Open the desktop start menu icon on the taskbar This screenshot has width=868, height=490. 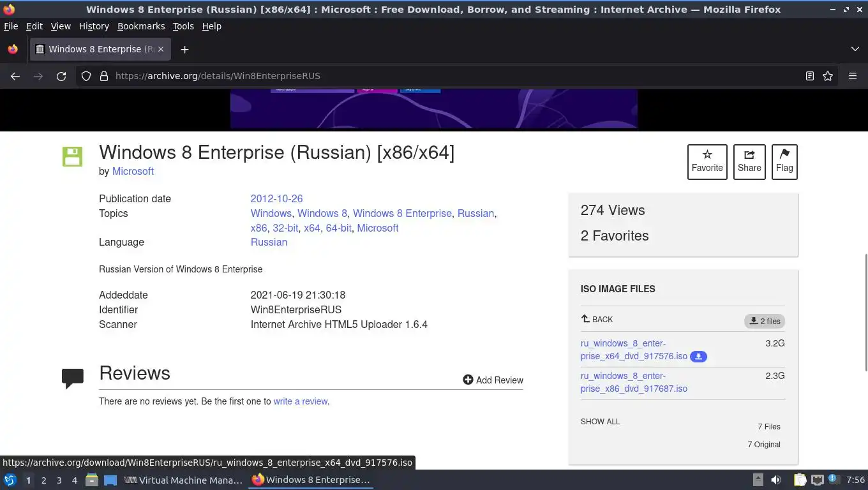point(10,480)
